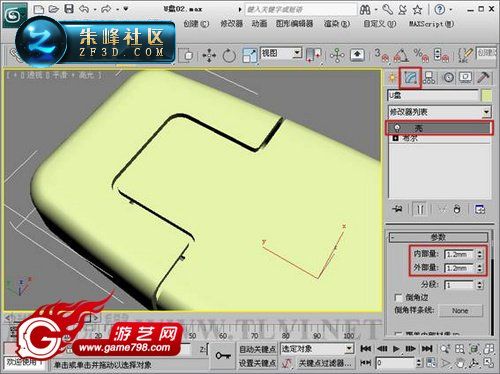Toggle the lightbulb on 壳 modifier

tap(397, 128)
